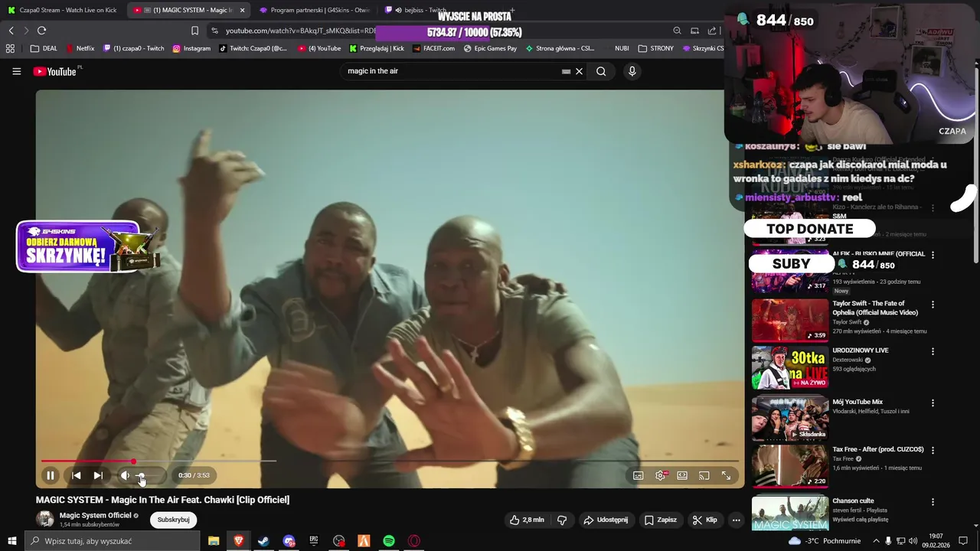Screen dimensions: 980x551
Task: Open Magic System Officiel channel avatar
Action: point(45,520)
